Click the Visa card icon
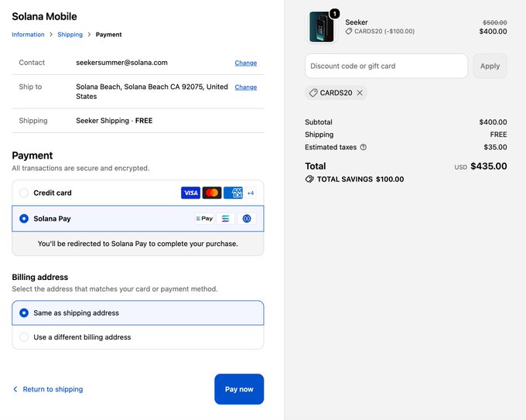526x420 pixels. pyautogui.click(x=190, y=193)
